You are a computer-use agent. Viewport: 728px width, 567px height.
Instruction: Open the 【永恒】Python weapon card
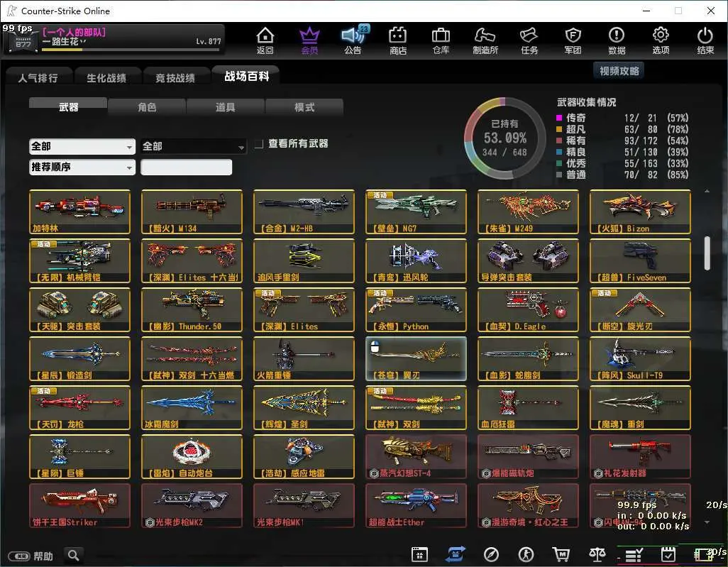pos(416,309)
